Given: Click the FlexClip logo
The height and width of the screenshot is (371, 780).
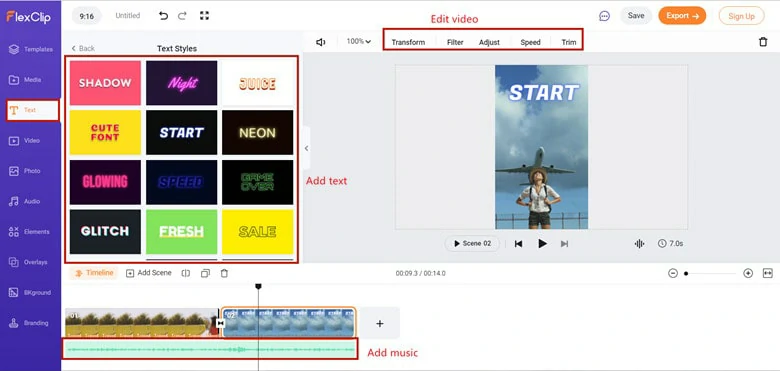Looking at the screenshot, I should click(x=28, y=16).
